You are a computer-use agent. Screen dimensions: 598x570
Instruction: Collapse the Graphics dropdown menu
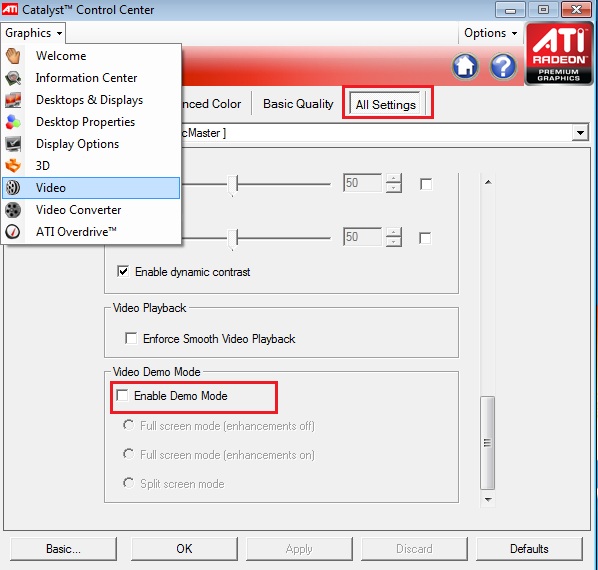(x=33, y=33)
